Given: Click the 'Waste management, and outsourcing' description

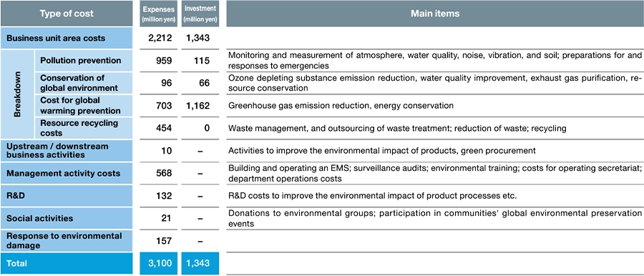Looking at the screenshot, I should click(x=397, y=128).
